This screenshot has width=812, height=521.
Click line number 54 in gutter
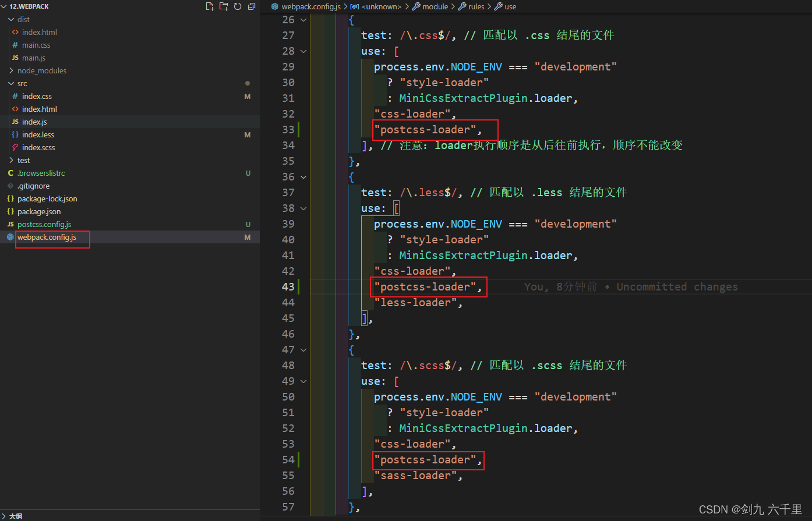tap(288, 460)
